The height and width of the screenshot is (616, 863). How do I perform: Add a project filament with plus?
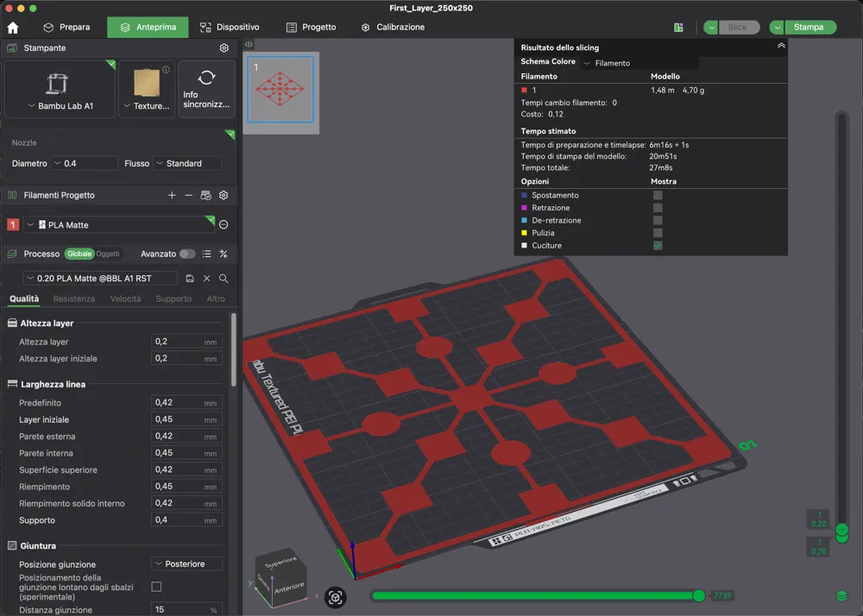[172, 195]
